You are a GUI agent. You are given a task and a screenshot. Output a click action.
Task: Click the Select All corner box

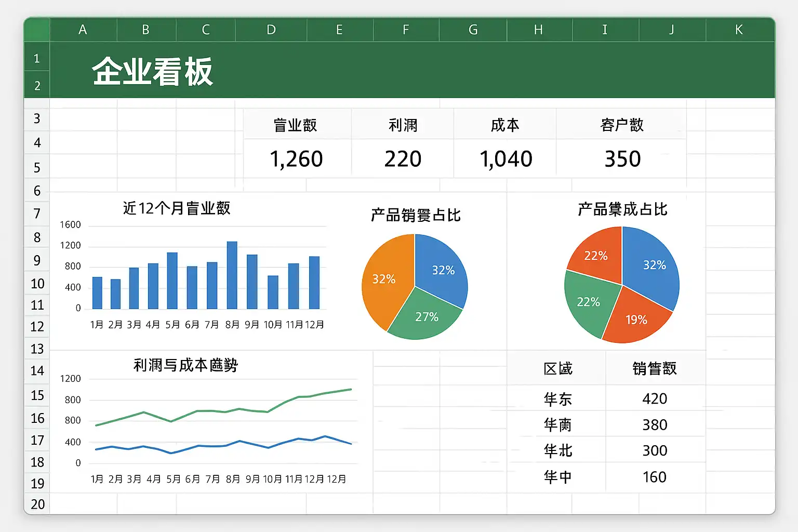click(36, 30)
